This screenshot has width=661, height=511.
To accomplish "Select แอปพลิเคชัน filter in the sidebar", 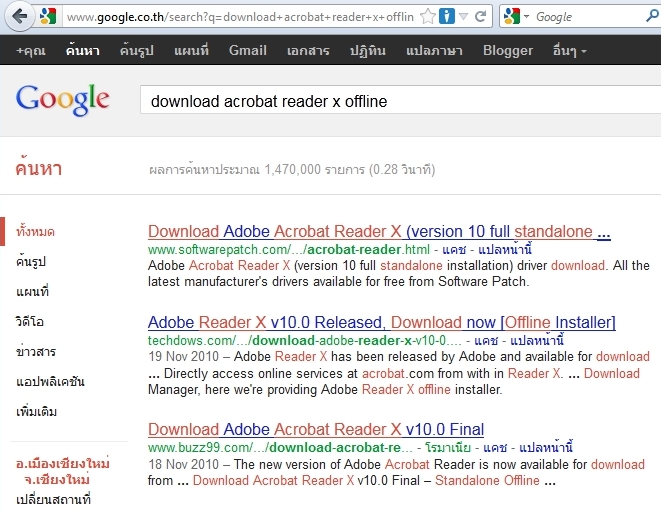I will coord(50,381).
